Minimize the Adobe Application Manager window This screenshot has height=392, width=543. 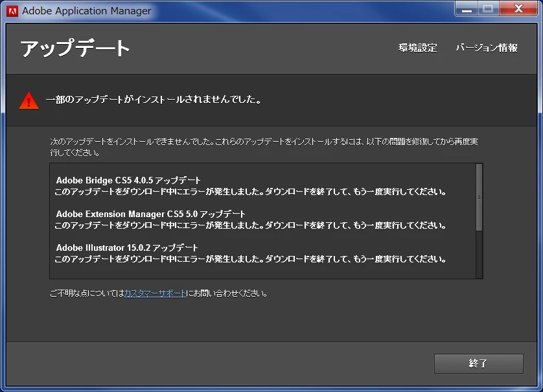pos(467,8)
